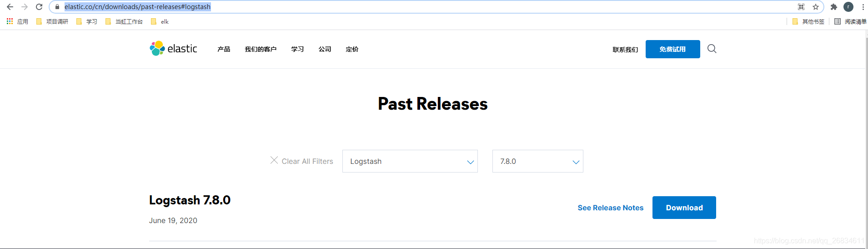Bookmark this page with the star icon
The width and height of the screenshot is (868, 249).
[816, 7]
